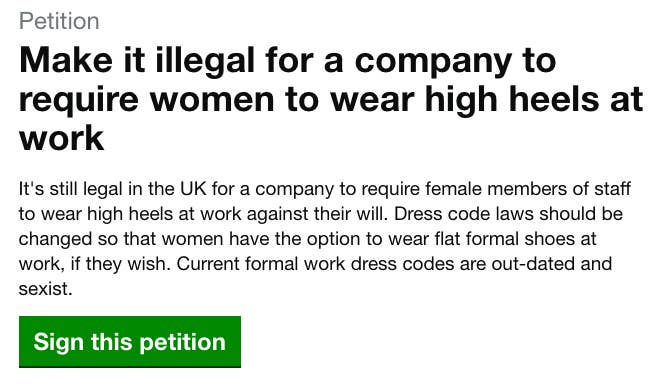The image size is (671, 387).
Task: Click the text 'Dress code laws should be'
Action: [x=508, y=214]
